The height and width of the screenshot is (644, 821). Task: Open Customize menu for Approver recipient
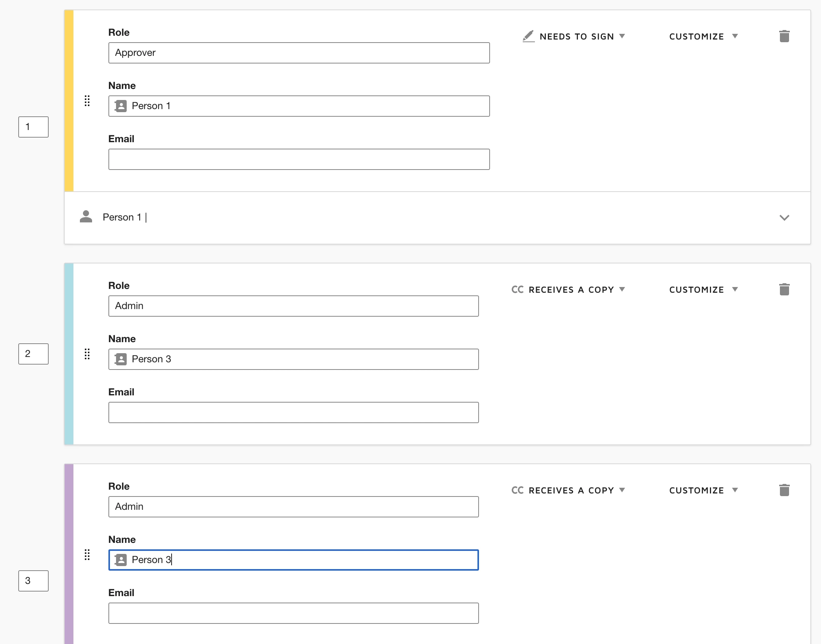[703, 36]
